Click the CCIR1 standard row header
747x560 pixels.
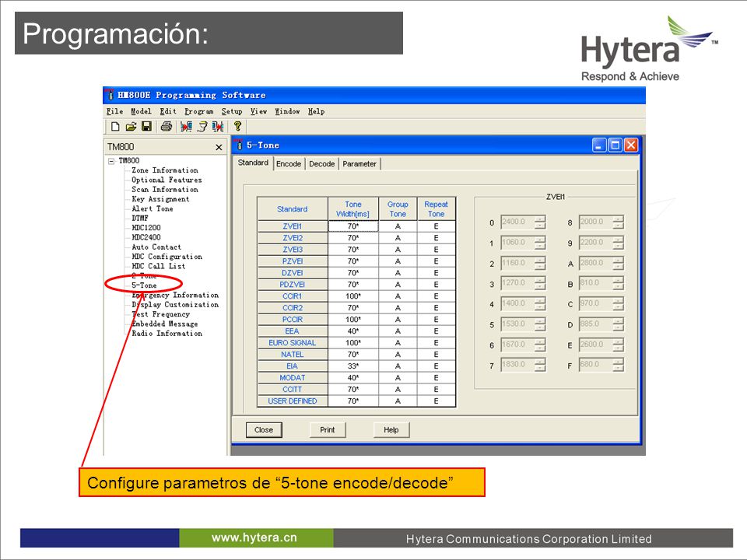coord(293,296)
